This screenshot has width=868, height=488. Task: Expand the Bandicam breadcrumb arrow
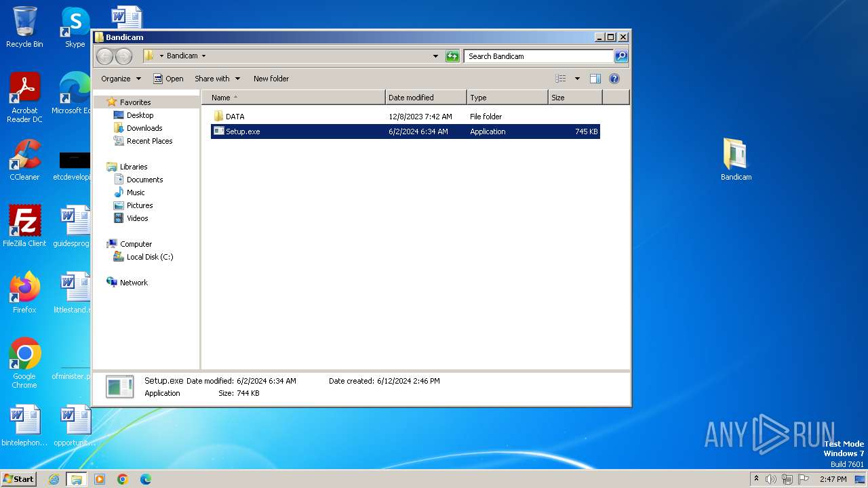tap(203, 56)
